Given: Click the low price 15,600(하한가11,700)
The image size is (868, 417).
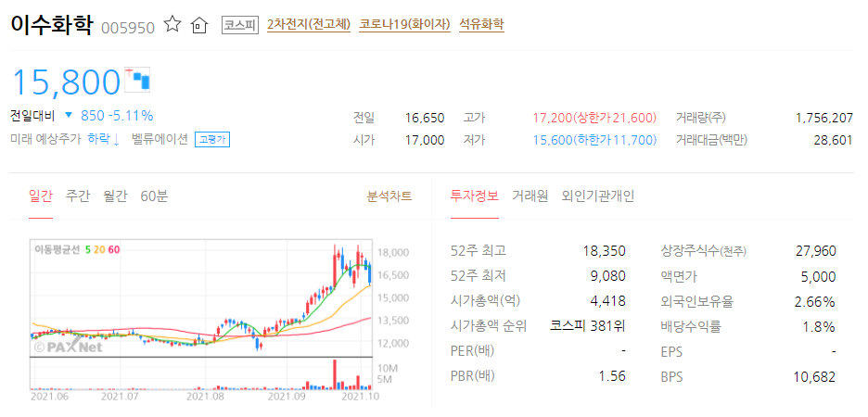Looking at the screenshot, I should 594,140.
